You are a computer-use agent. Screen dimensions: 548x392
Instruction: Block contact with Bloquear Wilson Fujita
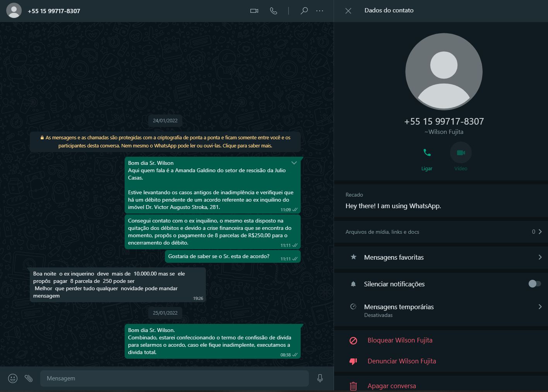(x=400, y=341)
